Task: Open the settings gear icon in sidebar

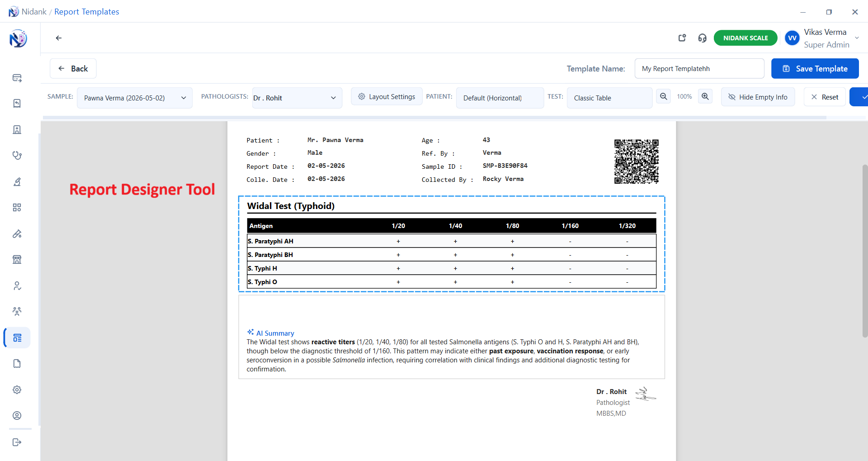Action: coord(17,390)
